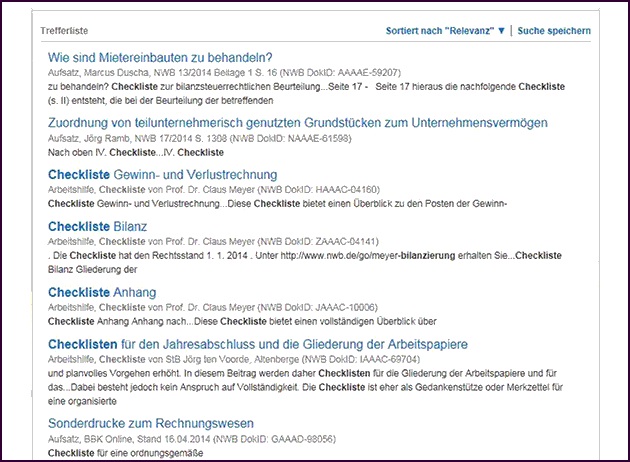The image size is (630, 462).
Task: Click the "Suche speichern" link
Action: click(554, 31)
